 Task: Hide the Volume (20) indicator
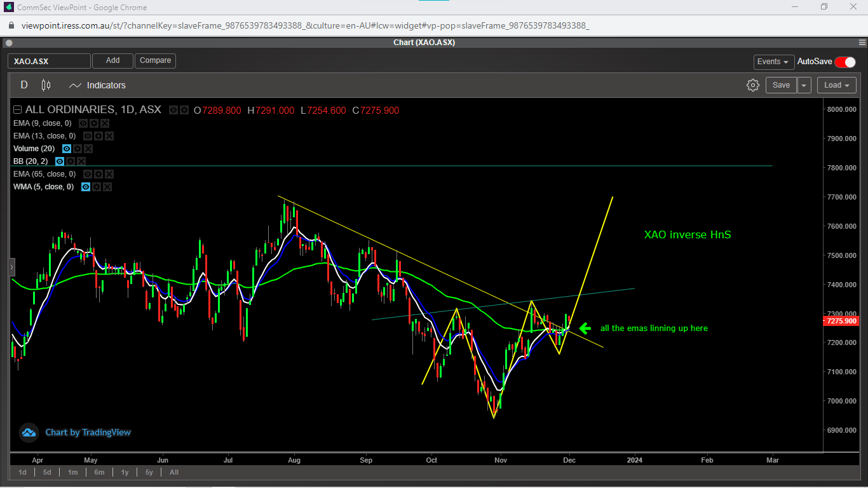[x=67, y=149]
